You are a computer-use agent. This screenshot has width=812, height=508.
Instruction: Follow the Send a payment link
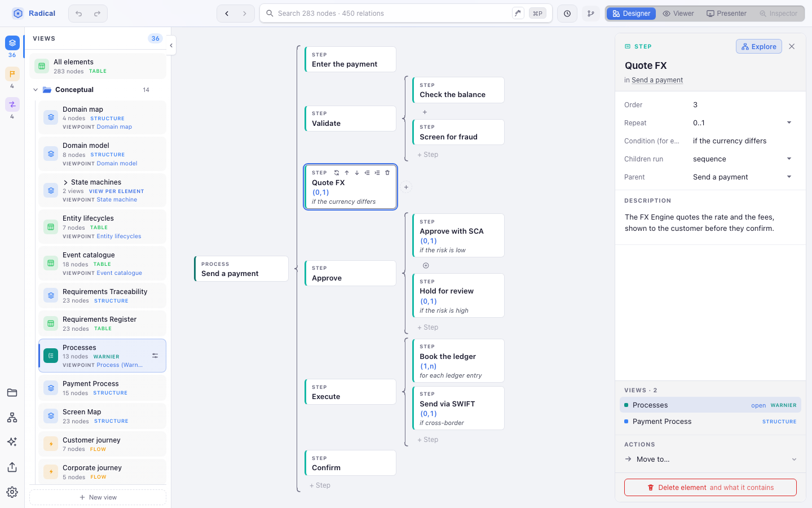click(x=657, y=80)
